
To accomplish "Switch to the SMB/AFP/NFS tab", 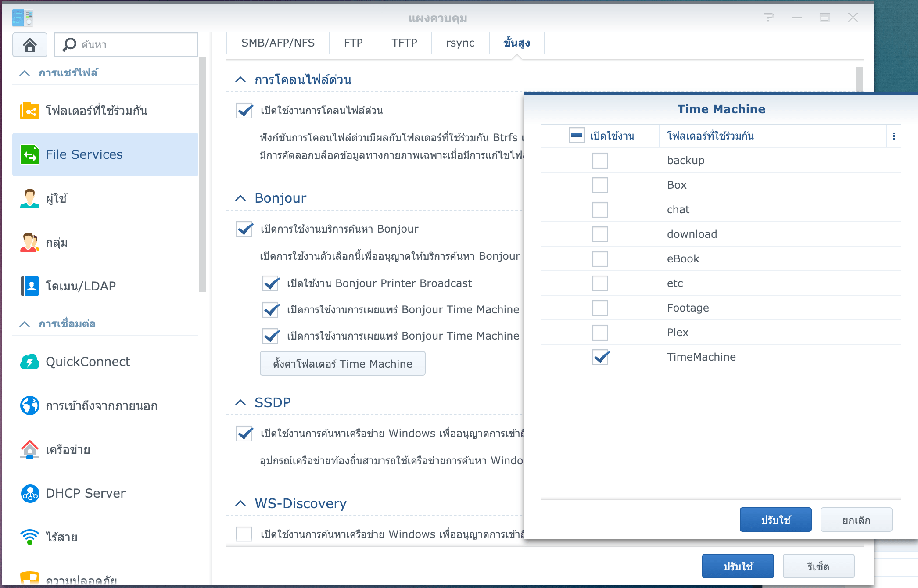I will pyautogui.click(x=278, y=43).
